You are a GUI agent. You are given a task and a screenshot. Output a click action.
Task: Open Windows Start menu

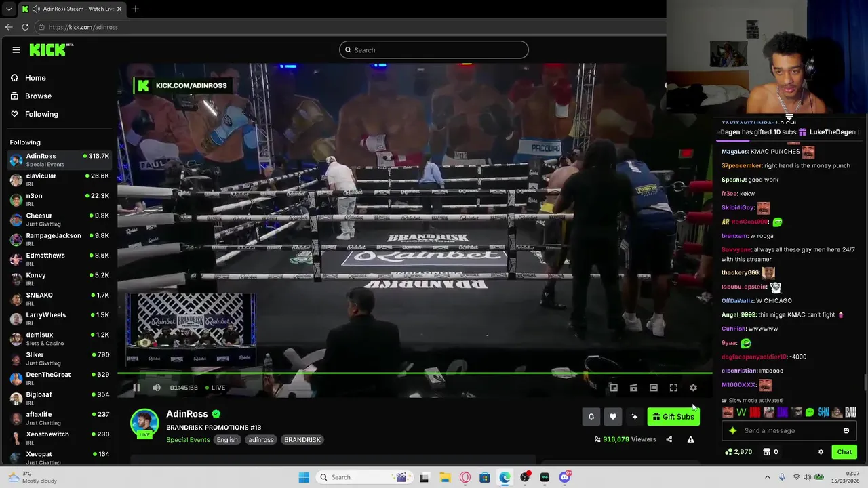(x=304, y=477)
